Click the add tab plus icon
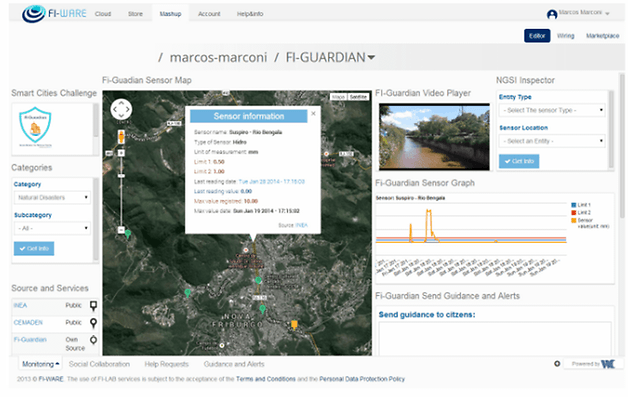Image resolution: width=628 pixels, height=397 pixels. click(x=557, y=364)
